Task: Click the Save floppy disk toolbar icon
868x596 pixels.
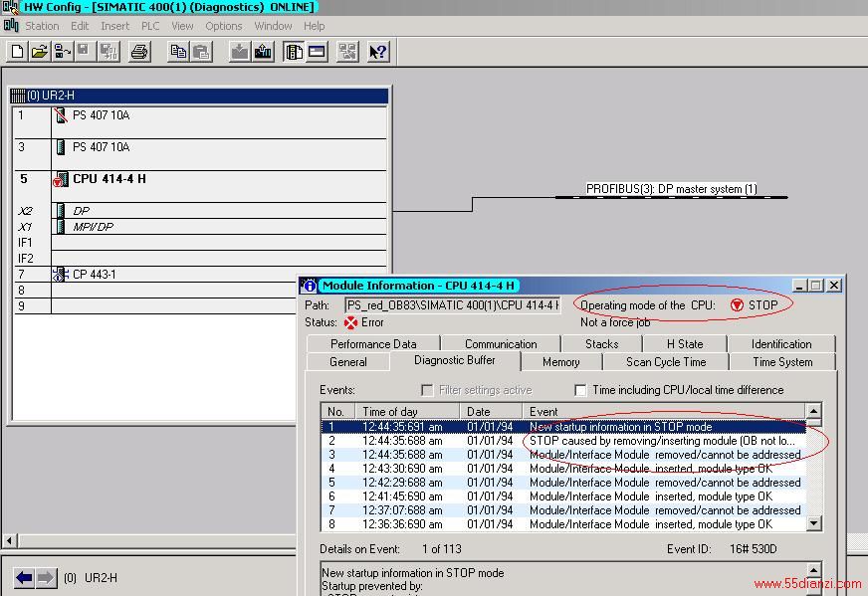Action: [84, 52]
